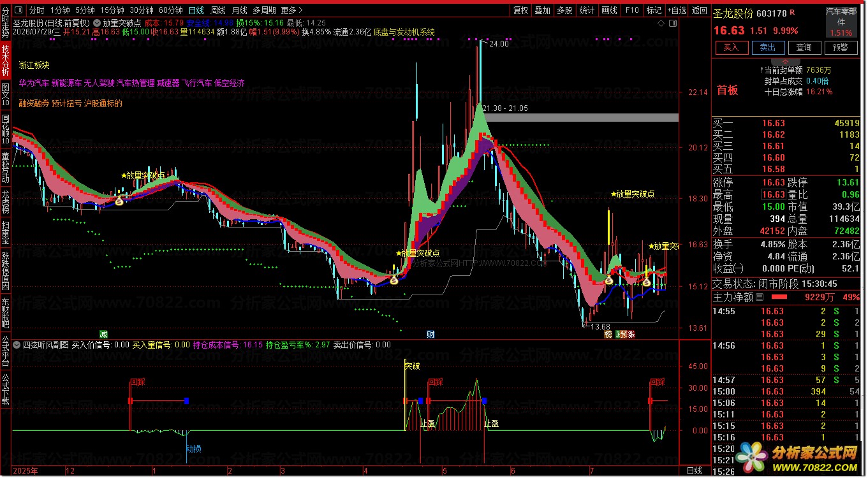868x478 pixels.
Task: Switch to 月线 monthly chart
Action: (240, 10)
